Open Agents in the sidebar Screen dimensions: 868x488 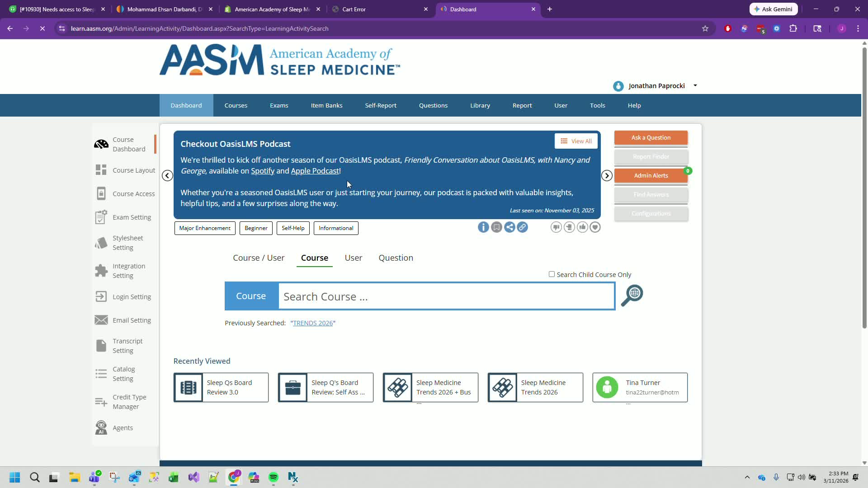(x=123, y=428)
